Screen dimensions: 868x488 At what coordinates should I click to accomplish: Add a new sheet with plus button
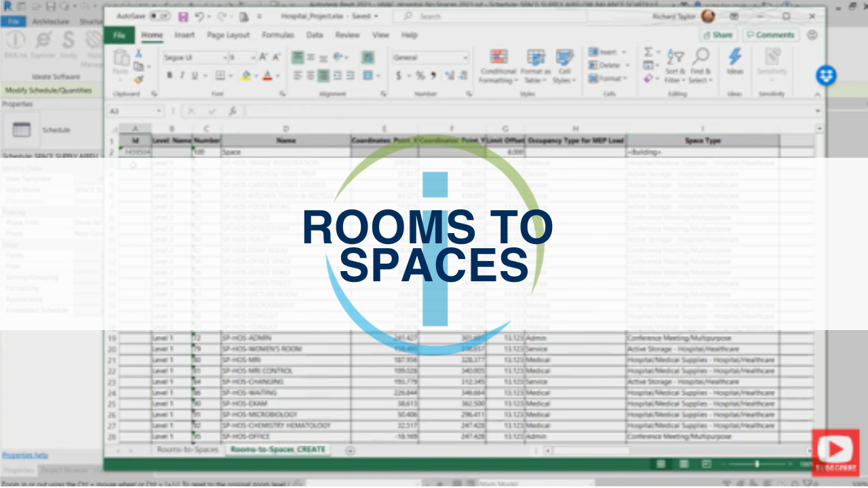click(350, 450)
